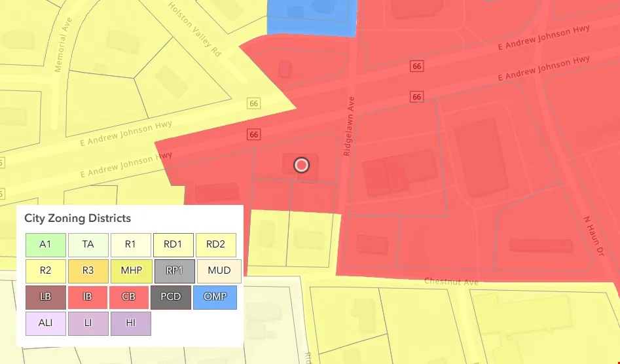
Task: Click the blue OMP legend swatch
Action: 215,297
